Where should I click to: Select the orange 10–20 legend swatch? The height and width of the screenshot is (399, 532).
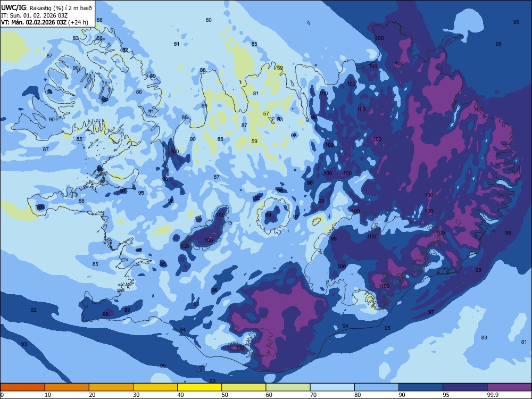[x=67, y=387]
